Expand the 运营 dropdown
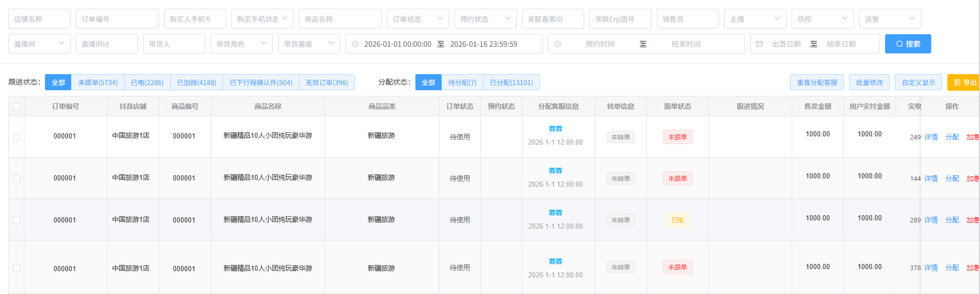 click(x=890, y=19)
